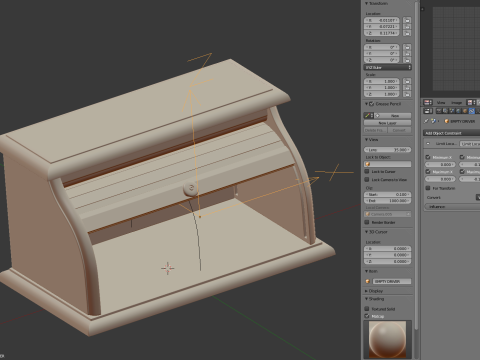Image resolution: width=480 pixels, height=360 pixels.
Task: Click the Lock to Object field
Action: (388, 164)
